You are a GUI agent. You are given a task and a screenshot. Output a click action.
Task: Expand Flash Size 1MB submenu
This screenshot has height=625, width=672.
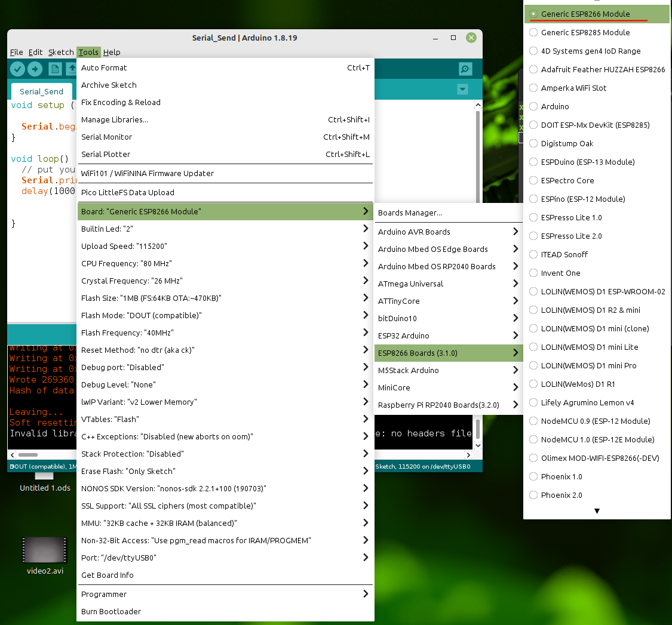(225, 298)
